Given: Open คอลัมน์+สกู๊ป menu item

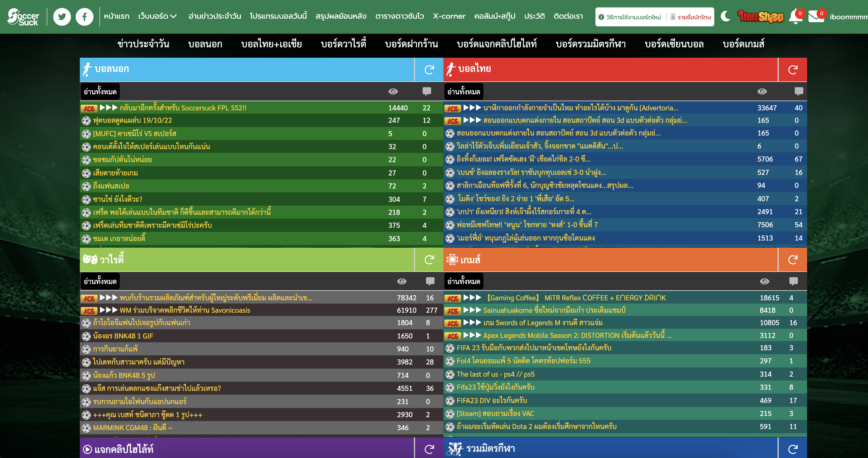Looking at the screenshot, I should coord(495,16).
